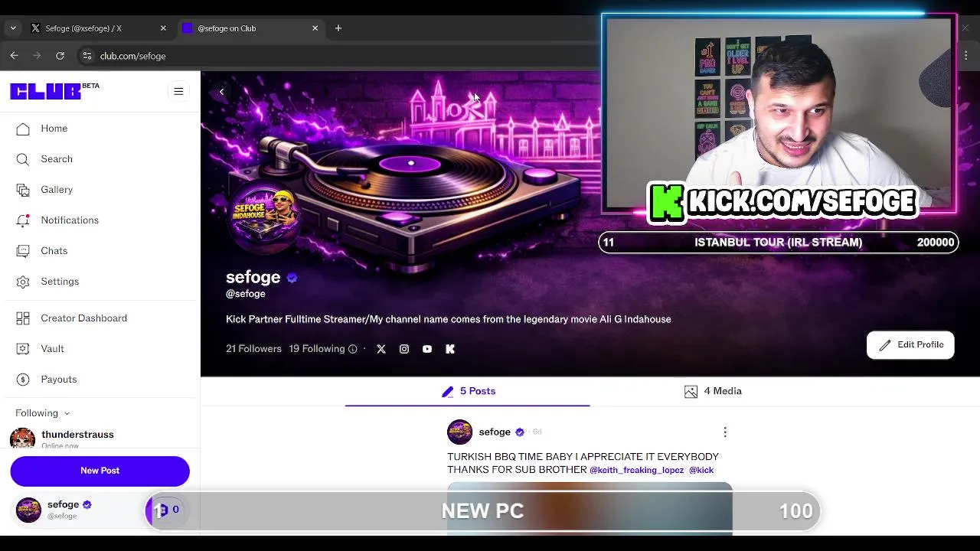Click the @kick mention in the post
Viewport: 980px width, 551px height.
click(x=701, y=470)
